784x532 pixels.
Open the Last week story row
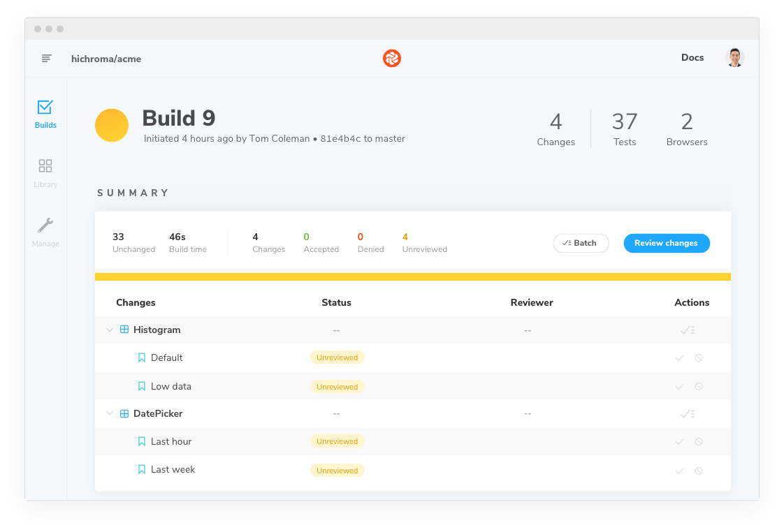pos(413,470)
